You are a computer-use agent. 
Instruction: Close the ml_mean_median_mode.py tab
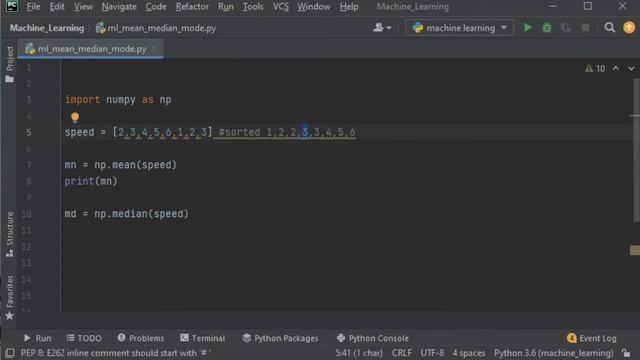click(x=155, y=49)
